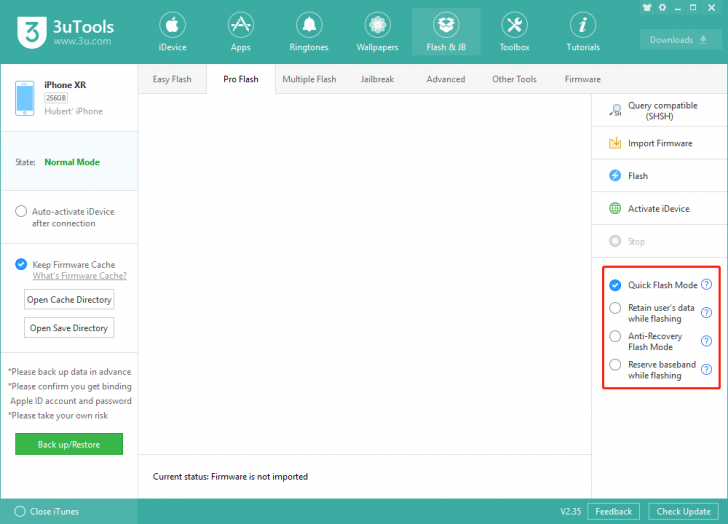Open the Other Tools tab
The height and width of the screenshot is (524, 728).
(x=514, y=79)
